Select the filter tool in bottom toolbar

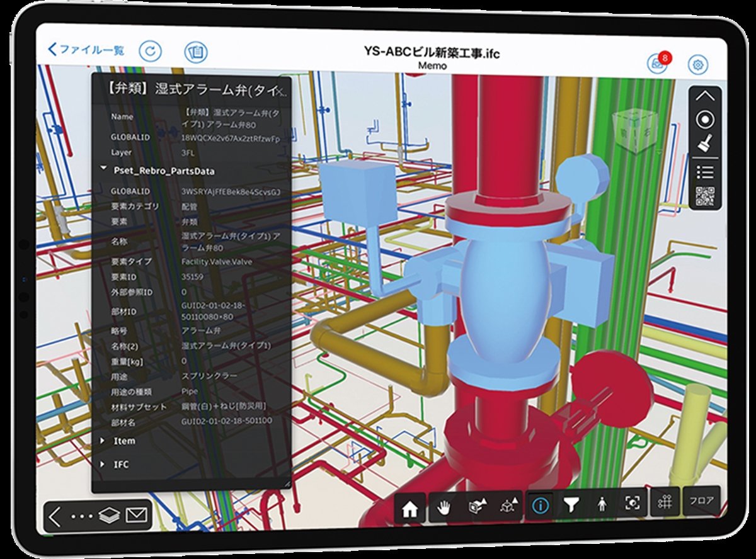point(573,504)
